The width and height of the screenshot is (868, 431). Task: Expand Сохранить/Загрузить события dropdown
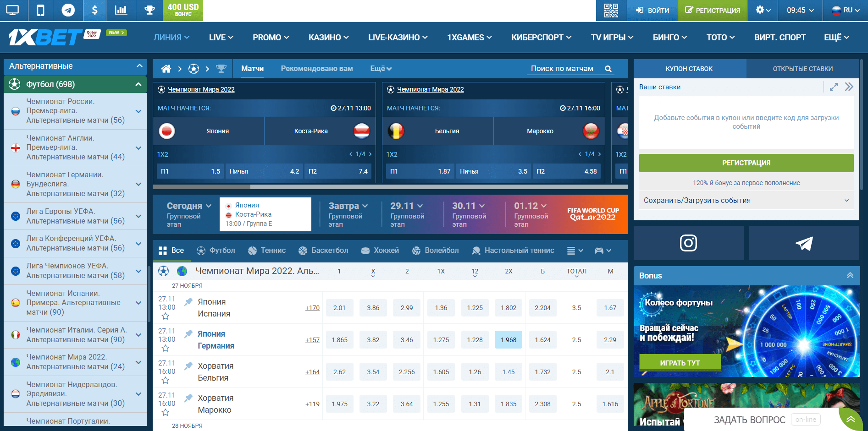746,201
